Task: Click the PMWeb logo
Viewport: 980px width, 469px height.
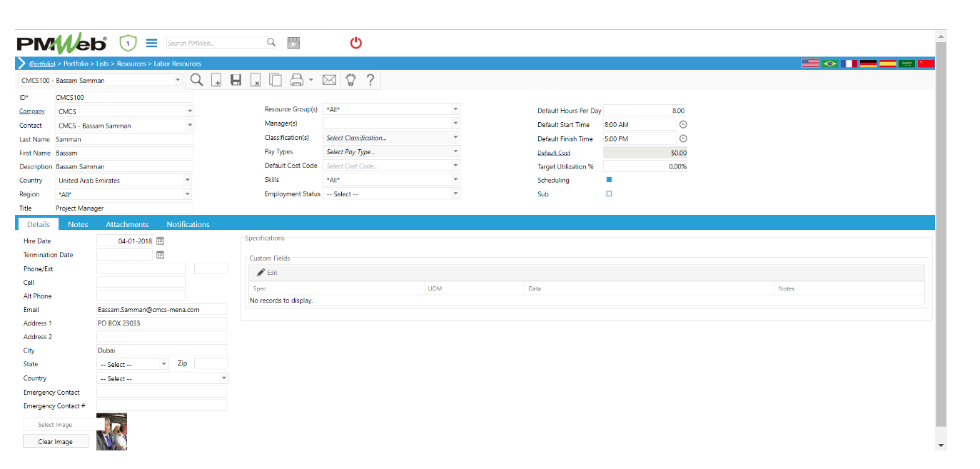Action: click(61, 44)
